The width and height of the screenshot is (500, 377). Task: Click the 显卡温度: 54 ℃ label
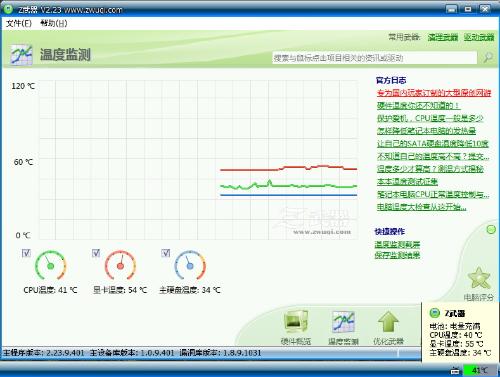coord(120,290)
